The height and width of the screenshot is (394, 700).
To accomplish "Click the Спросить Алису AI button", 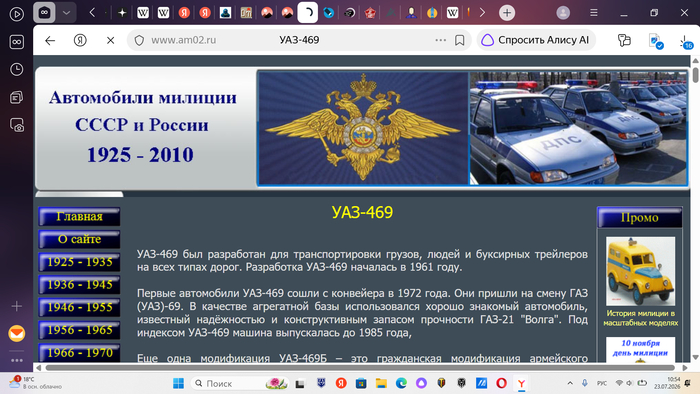I will (535, 40).
